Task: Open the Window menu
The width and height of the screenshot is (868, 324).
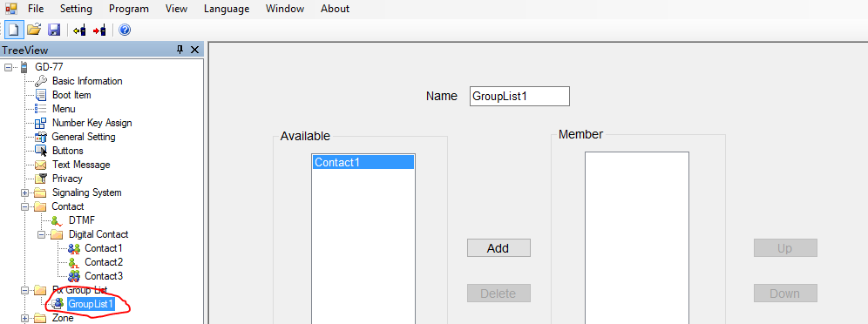Action: coord(285,9)
